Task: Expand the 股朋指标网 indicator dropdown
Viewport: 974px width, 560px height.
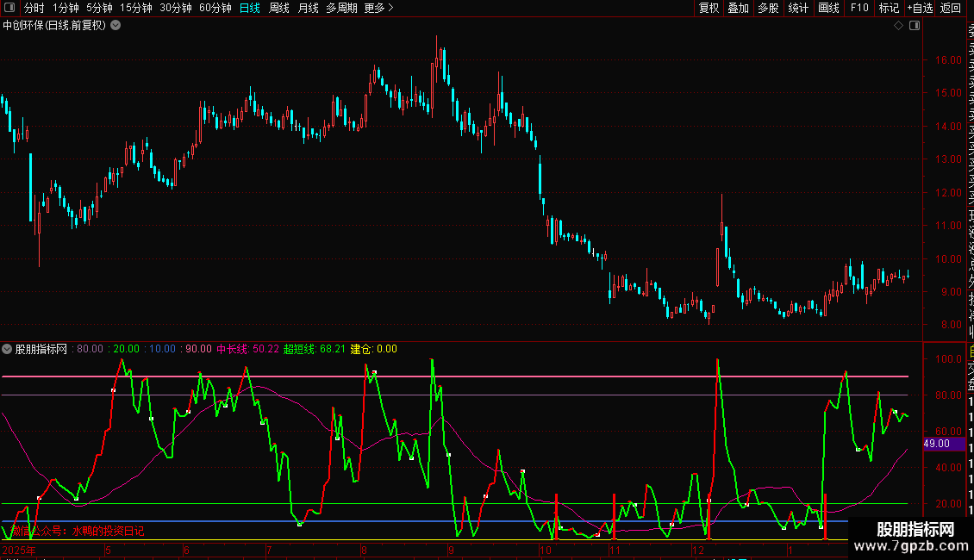Action: (x=8, y=350)
